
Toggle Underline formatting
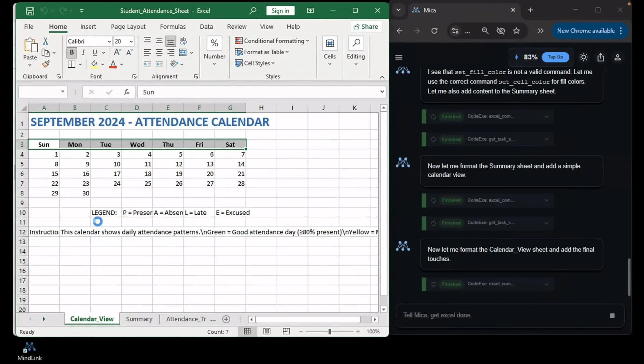coord(95,52)
